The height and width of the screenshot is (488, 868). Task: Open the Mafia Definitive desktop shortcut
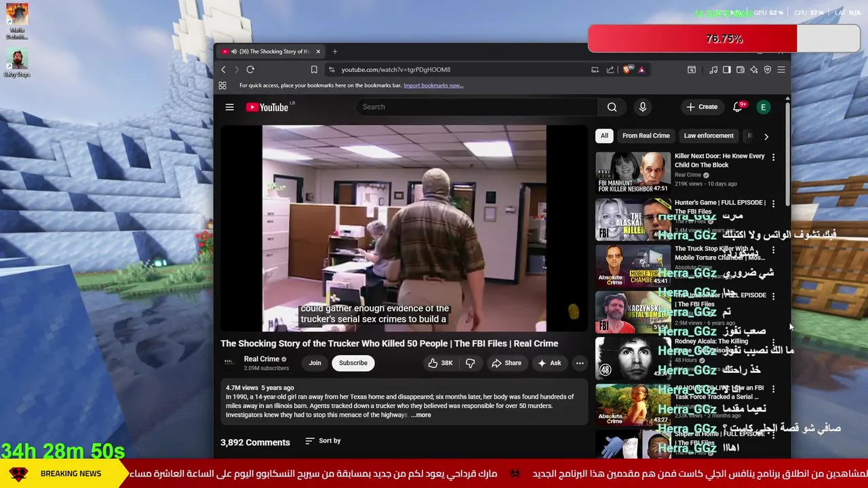[17, 22]
